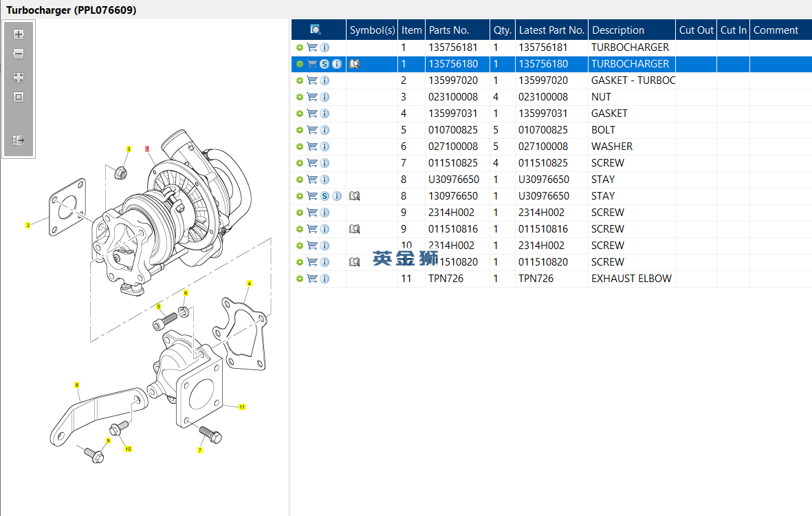Select the BOLT 010700825 row

(603, 130)
